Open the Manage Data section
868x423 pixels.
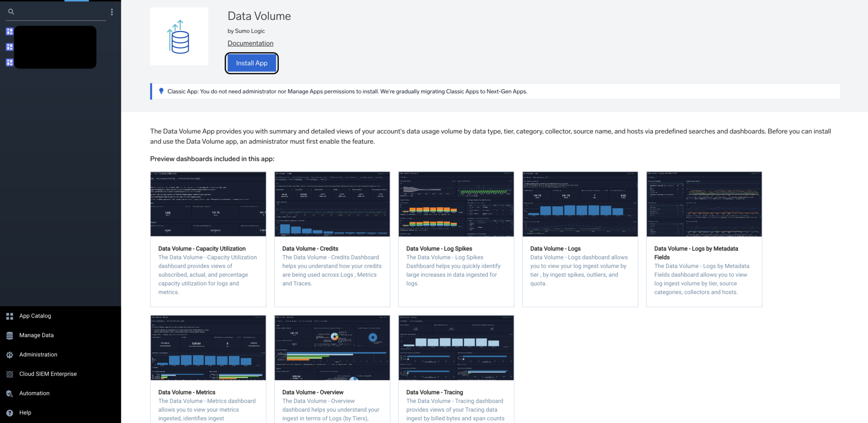click(36, 335)
